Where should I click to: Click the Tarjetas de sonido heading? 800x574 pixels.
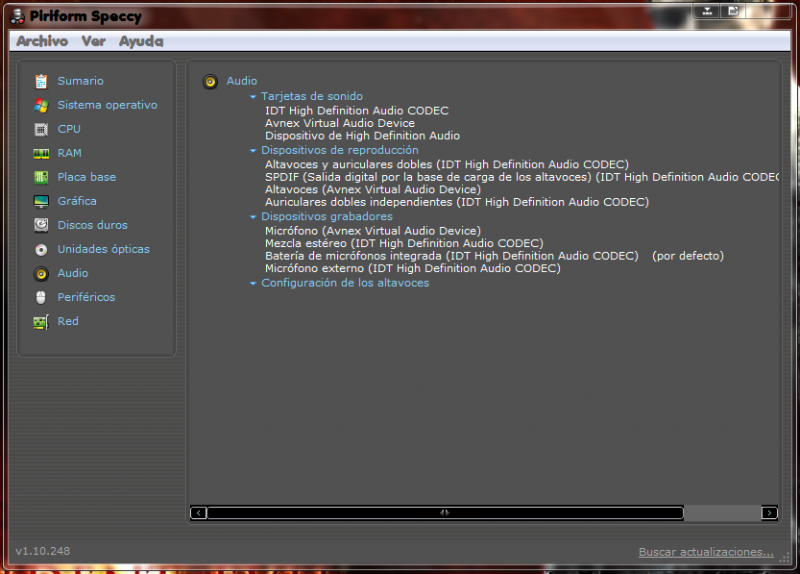click(312, 96)
